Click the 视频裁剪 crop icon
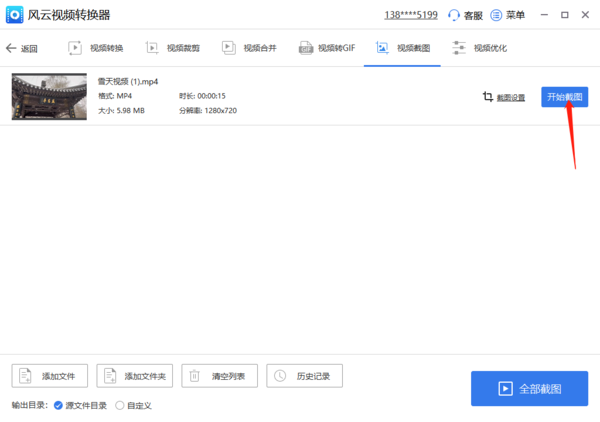Screen dimensions: 600x422 [x=152, y=48]
